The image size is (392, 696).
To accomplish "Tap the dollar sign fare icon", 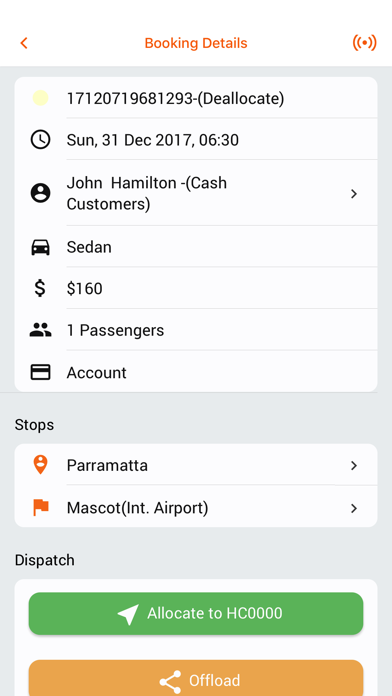I will pos(40,289).
